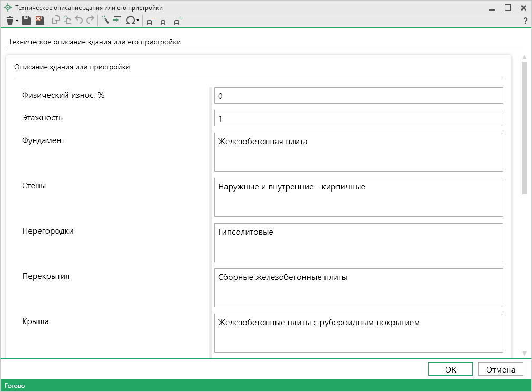The width and height of the screenshot is (532, 392).
Task: Open help with the question mark icon
Action: click(x=525, y=21)
